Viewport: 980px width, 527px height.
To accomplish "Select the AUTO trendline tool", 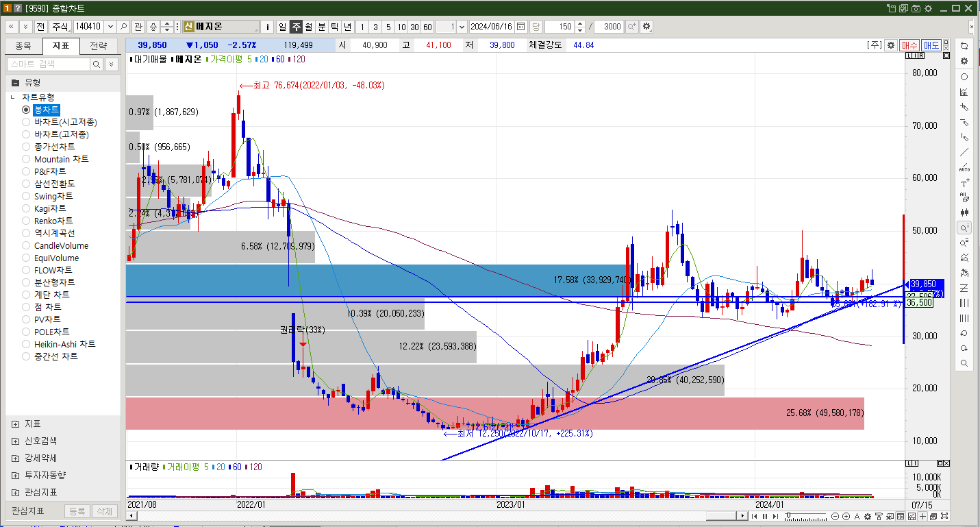I will point(964,167).
